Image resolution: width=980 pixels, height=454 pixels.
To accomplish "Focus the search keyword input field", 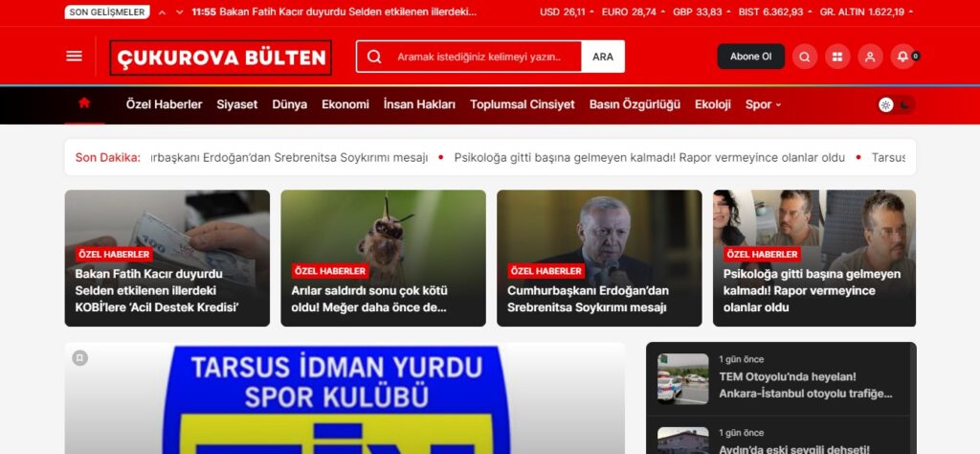I will (479, 57).
